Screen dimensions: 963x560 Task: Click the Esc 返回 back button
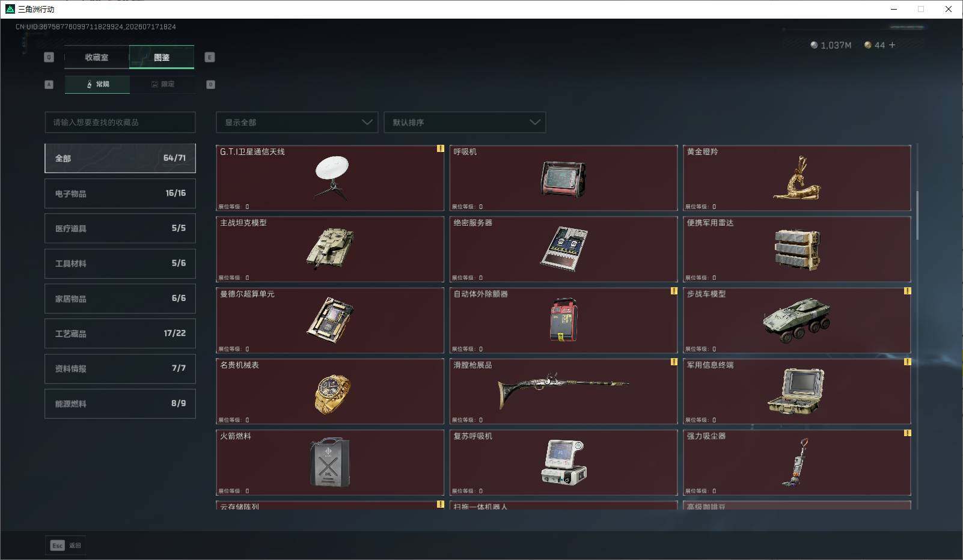pyautogui.click(x=66, y=546)
